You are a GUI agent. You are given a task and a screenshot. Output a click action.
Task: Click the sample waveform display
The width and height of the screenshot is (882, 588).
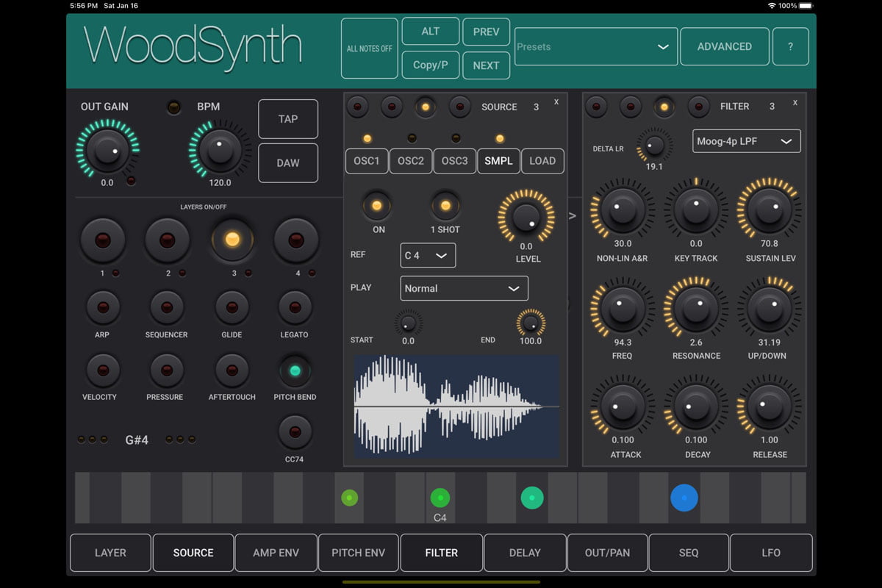click(x=456, y=406)
